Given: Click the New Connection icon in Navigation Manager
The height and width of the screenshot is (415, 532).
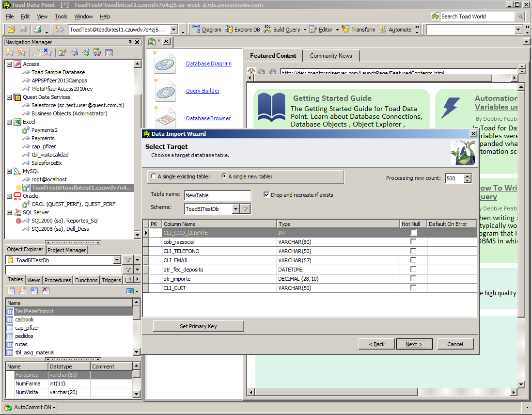Looking at the screenshot, I should point(10,53).
